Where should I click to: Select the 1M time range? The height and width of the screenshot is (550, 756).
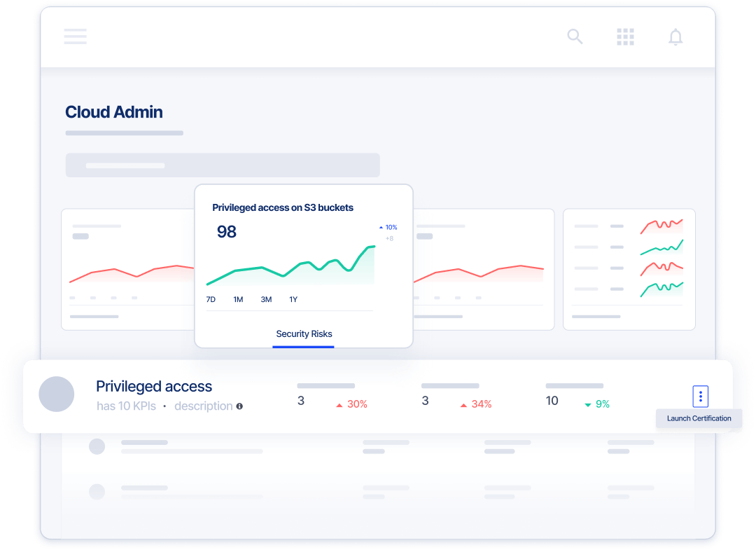(x=238, y=299)
